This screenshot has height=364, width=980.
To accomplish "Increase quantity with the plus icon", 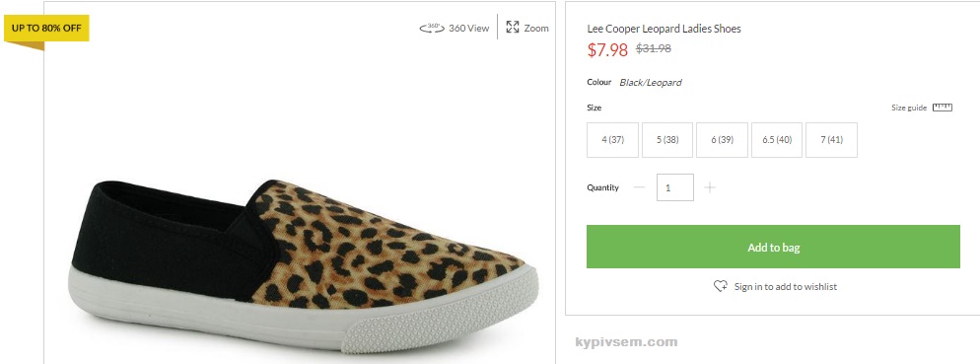I will coord(710,187).
